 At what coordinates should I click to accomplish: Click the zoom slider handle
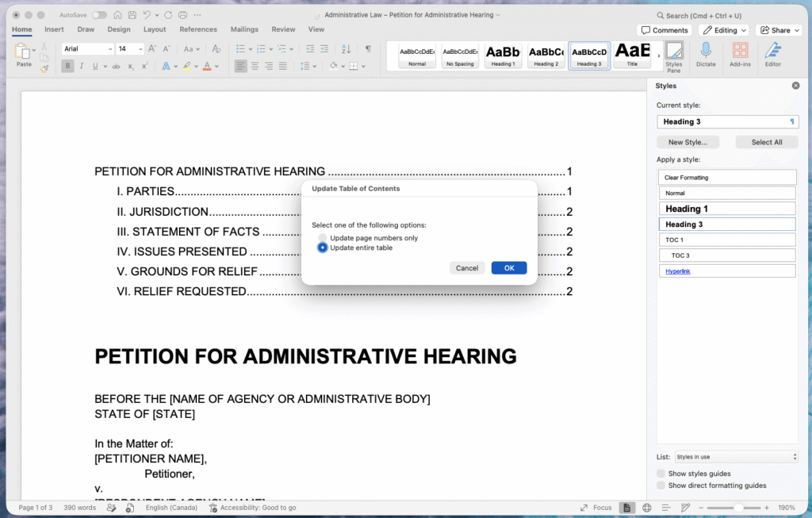click(x=739, y=508)
